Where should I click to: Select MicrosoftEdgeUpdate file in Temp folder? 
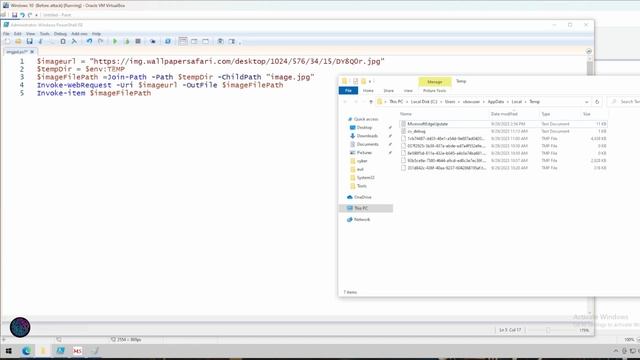click(x=503, y=124)
